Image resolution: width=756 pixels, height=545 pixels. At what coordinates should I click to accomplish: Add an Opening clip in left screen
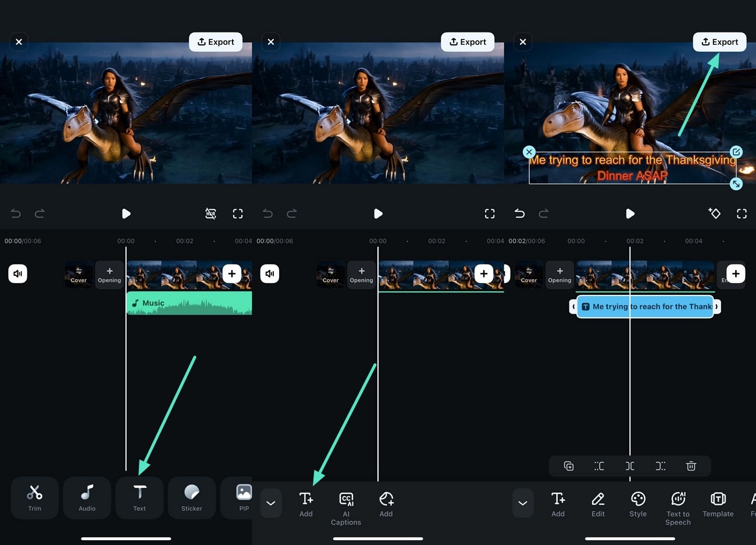[x=109, y=275]
